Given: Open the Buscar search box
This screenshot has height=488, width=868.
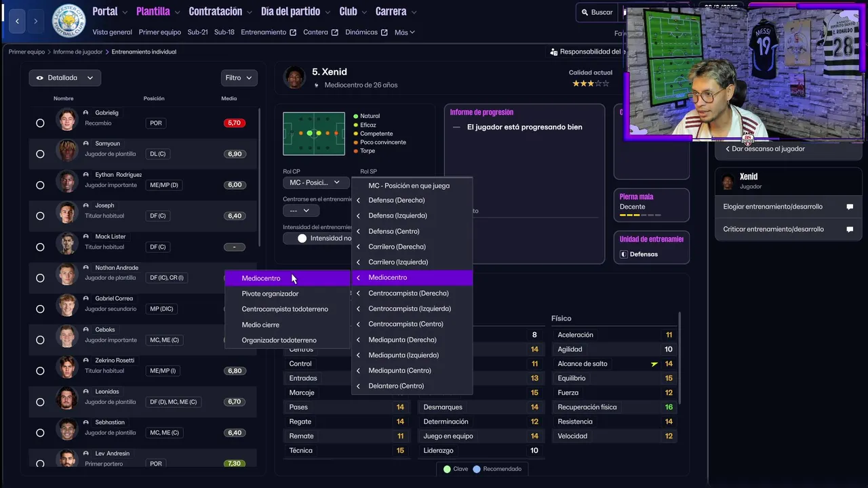Looking at the screenshot, I should click(x=596, y=12).
